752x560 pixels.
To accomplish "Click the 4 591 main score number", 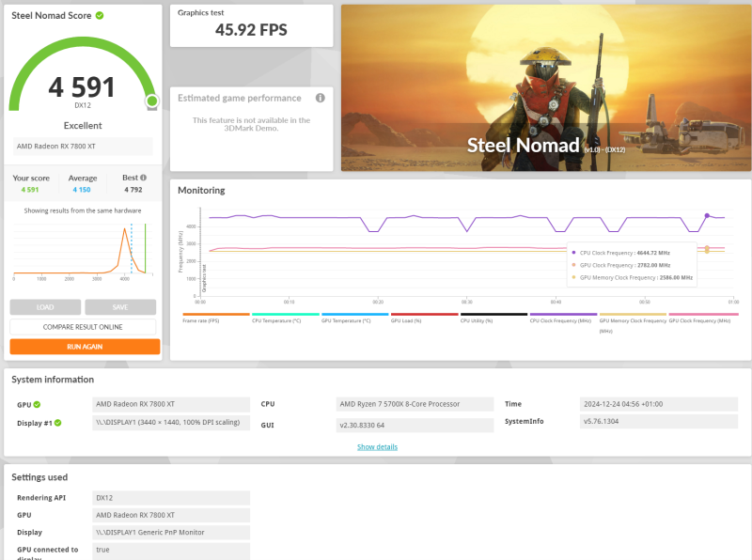I will pos(82,87).
